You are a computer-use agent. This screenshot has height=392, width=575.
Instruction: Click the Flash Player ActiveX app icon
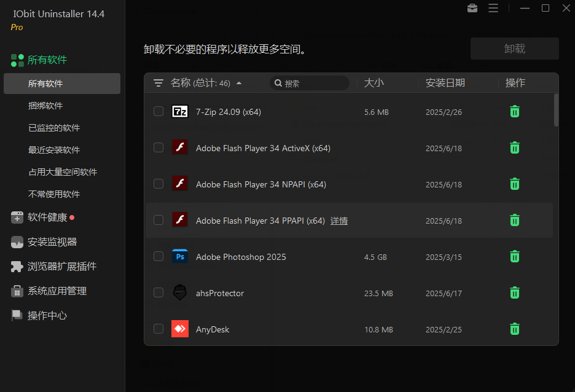click(179, 147)
